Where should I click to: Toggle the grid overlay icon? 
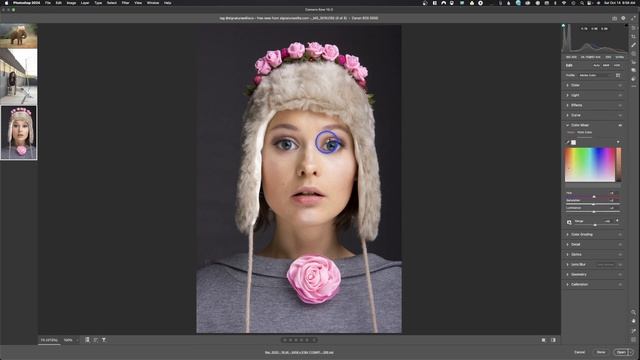(633, 340)
